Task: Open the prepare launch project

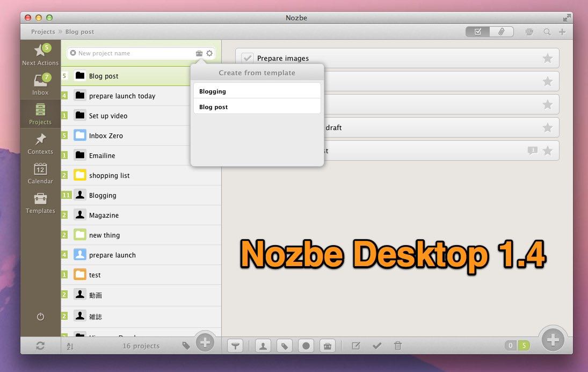Action: (x=141, y=255)
